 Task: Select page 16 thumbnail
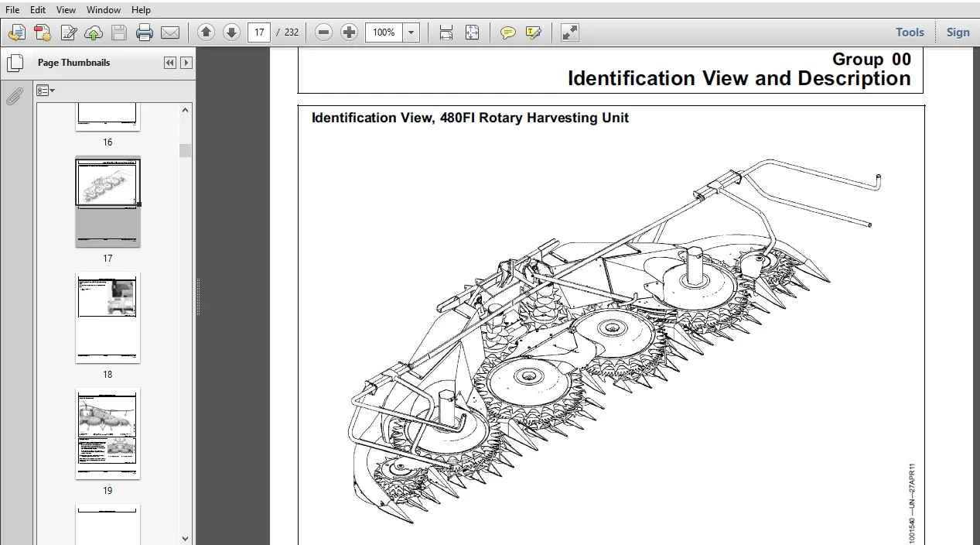pos(108,116)
